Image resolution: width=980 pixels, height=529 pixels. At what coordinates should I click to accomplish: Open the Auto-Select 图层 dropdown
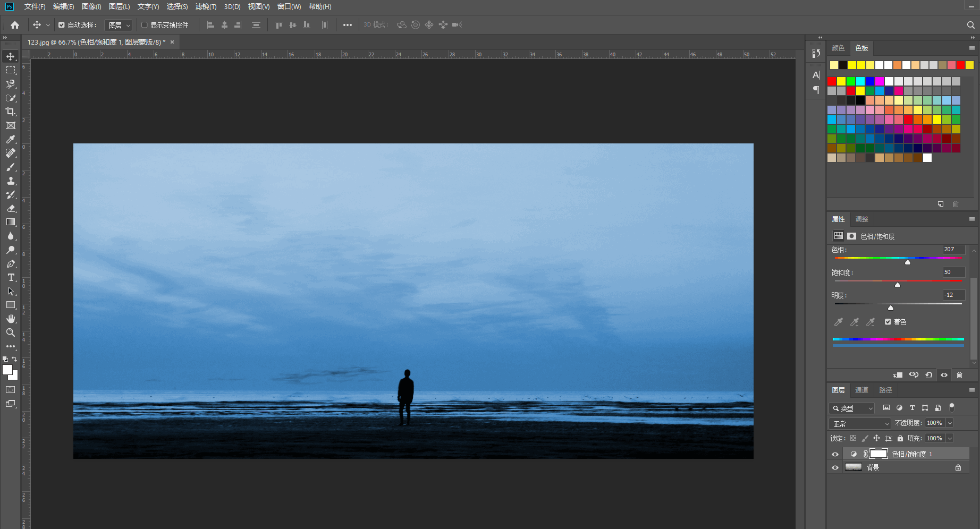118,25
